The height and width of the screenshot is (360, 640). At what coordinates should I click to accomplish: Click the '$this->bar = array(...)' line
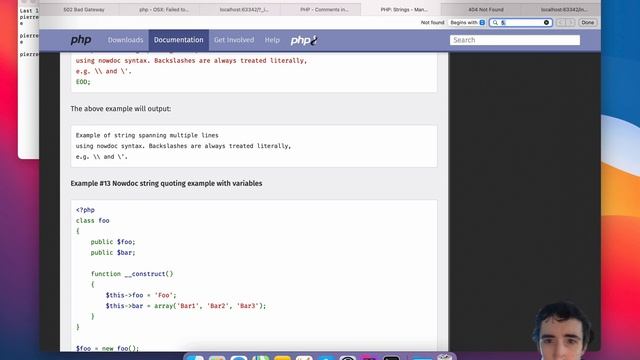(x=186, y=305)
